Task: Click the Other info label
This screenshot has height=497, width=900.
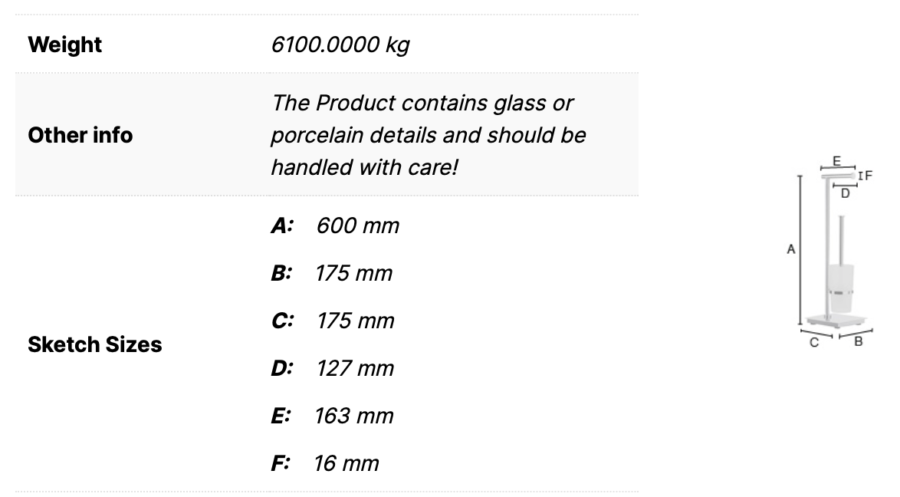Action: coord(80,135)
